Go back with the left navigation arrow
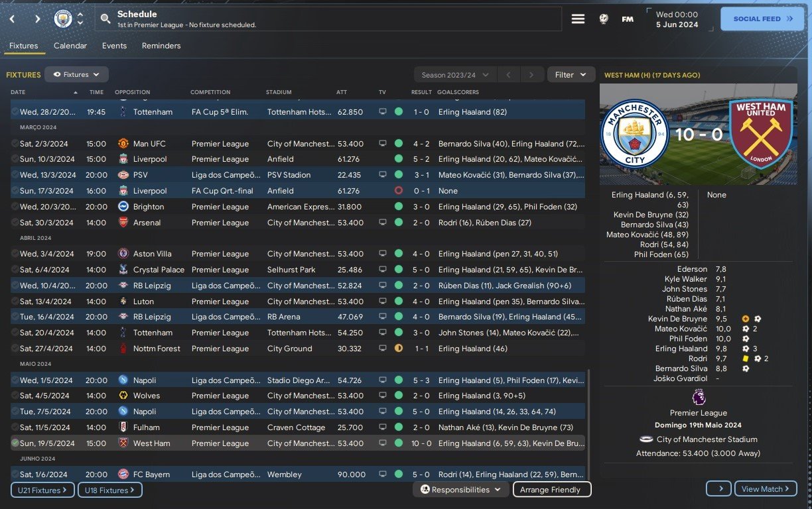The width and height of the screenshot is (812, 509). point(12,19)
